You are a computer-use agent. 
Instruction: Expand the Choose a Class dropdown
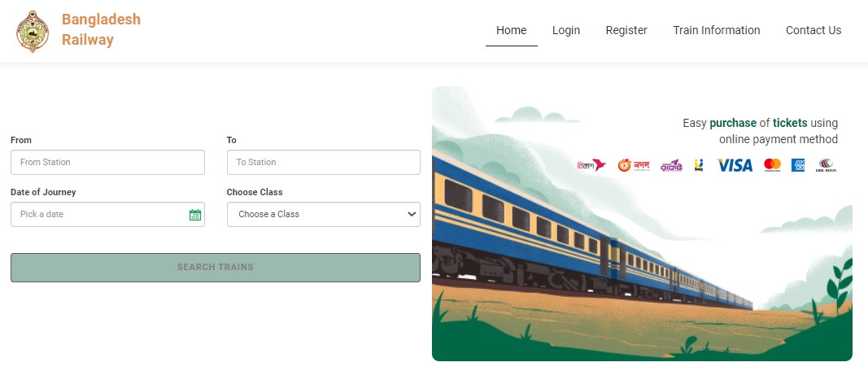pos(324,215)
